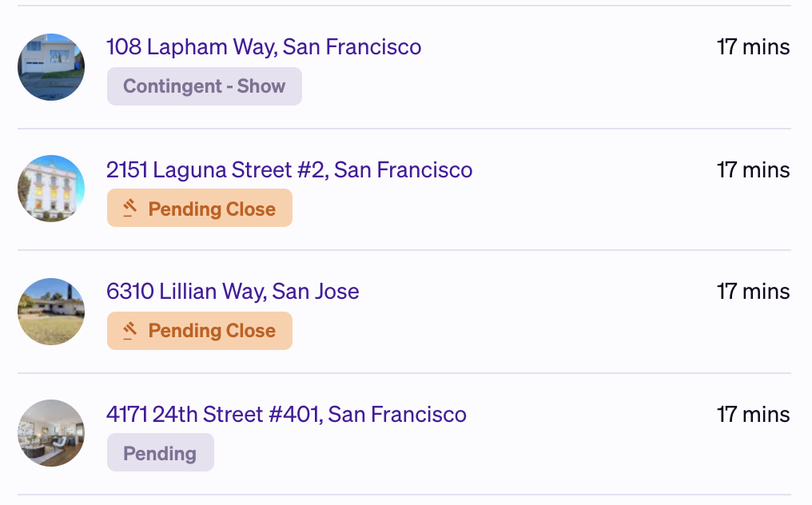The image size is (812, 505).
Task: Click the 17 mins time for 4171 24th Street
Action: pos(753,415)
